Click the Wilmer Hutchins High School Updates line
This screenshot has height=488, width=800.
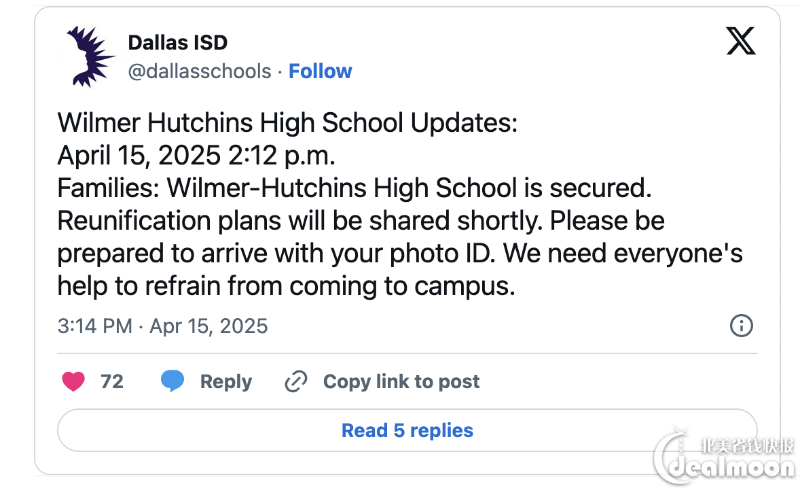click(287, 123)
